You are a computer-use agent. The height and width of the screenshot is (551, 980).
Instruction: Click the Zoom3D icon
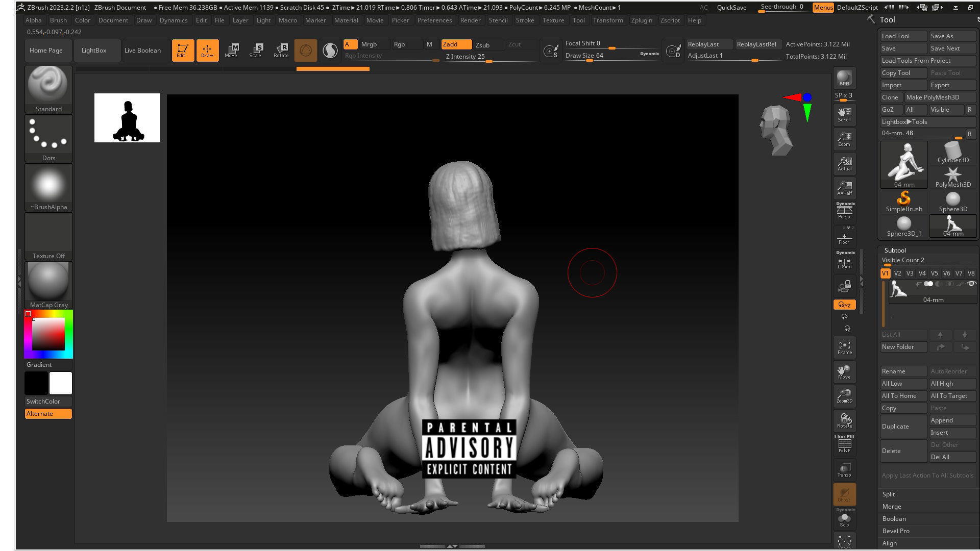pos(844,396)
